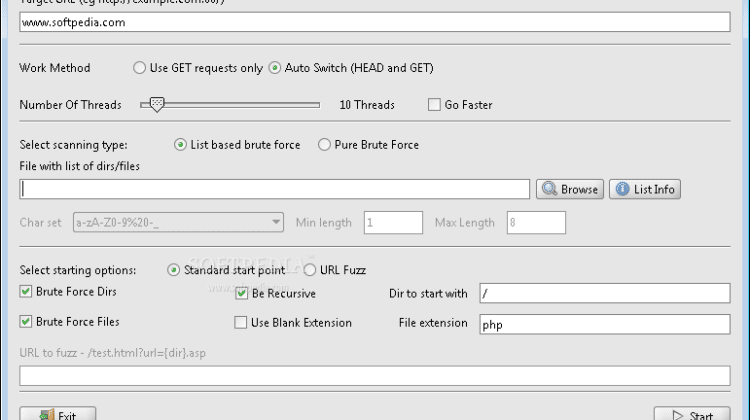750x420 pixels.
Task: Click the door icon on Exit button
Action: click(46, 415)
